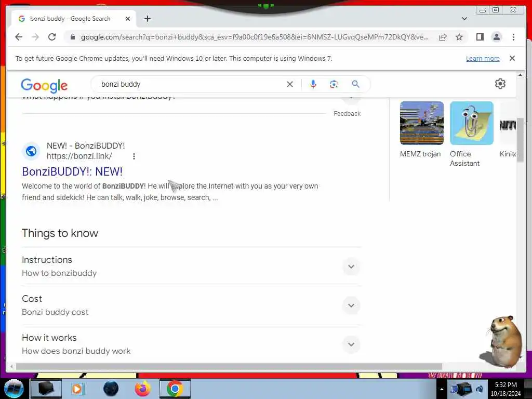Open the Chrome profile avatar
532x399 pixels.
click(496, 37)
